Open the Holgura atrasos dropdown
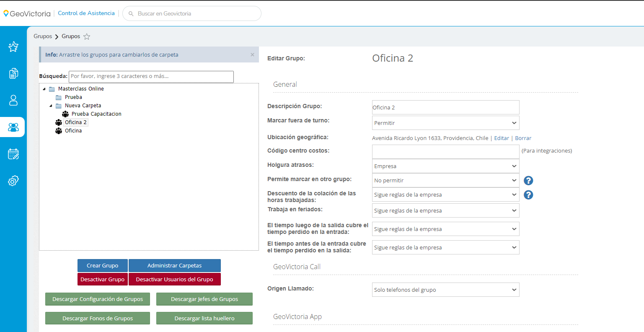Image resolution: width=644 pixels, height=332 pixels. tap(445, 166)
